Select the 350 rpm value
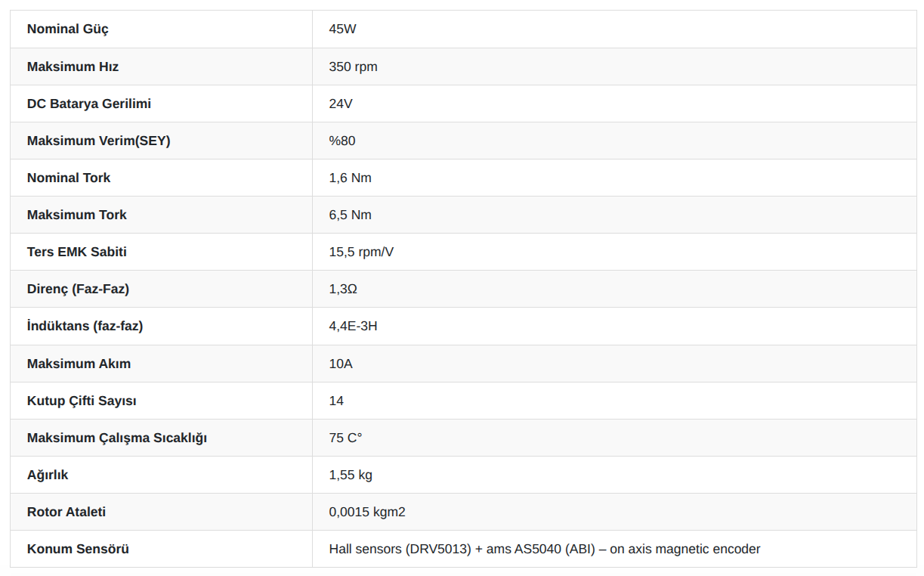 (x=353, y=67)
